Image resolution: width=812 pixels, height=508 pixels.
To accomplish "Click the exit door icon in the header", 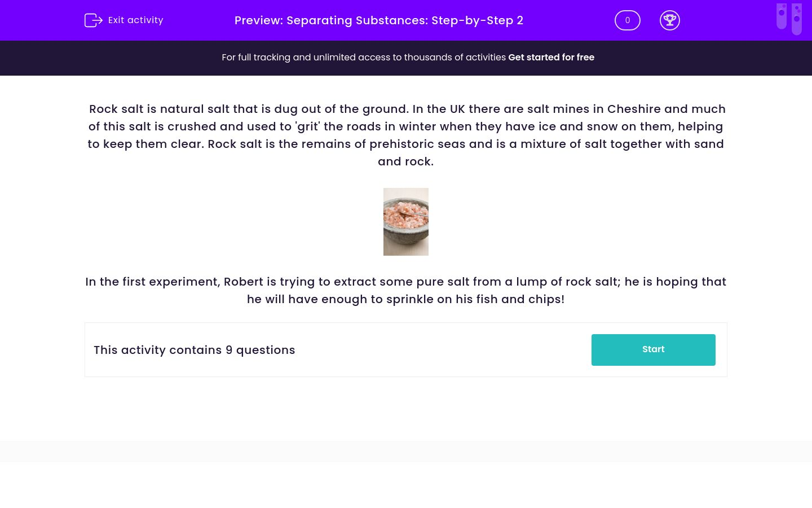I will coord(94,20).
